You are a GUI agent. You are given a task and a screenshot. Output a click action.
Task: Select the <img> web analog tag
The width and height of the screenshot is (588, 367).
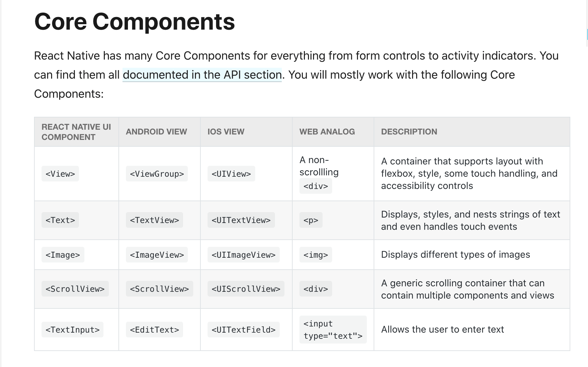(316, 255)
